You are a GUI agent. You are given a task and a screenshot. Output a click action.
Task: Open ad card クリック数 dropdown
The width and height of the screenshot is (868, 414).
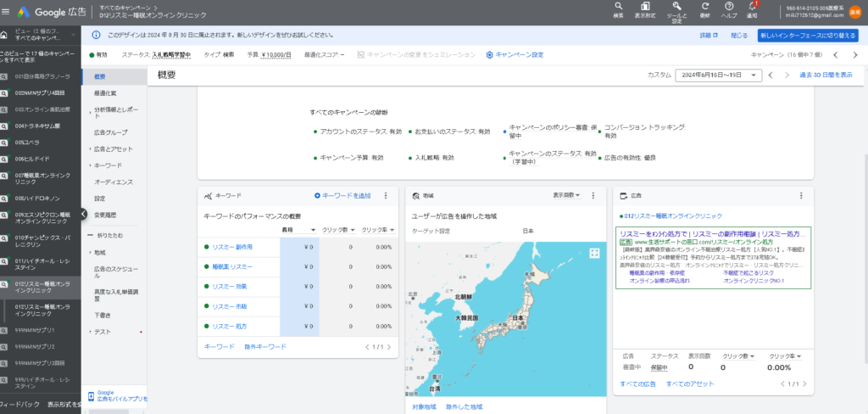(x=738, y=355)
